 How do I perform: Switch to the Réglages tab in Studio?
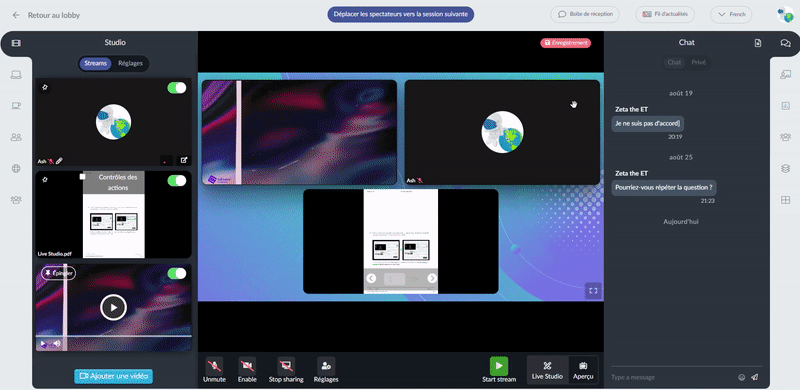pyautogui.click(x=130, y=63)
